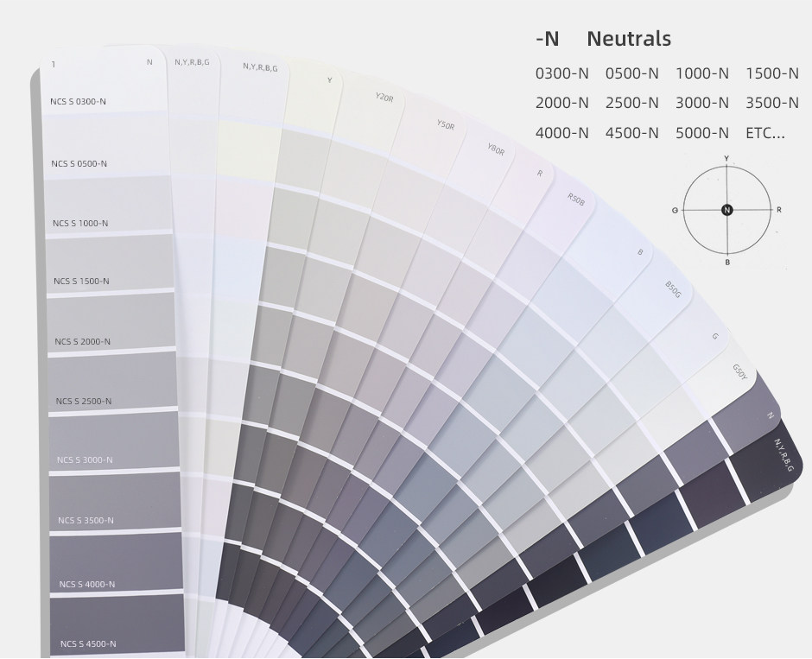Select "2500-N" in the Neutrals code list
The width and height of the screenshot is (812, 659).
631,103
